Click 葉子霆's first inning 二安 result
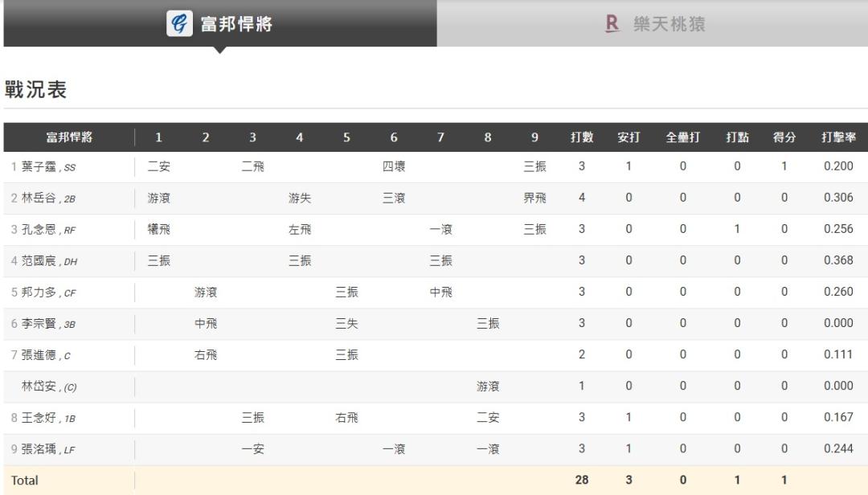868x495 pixels. click(158, 167)
